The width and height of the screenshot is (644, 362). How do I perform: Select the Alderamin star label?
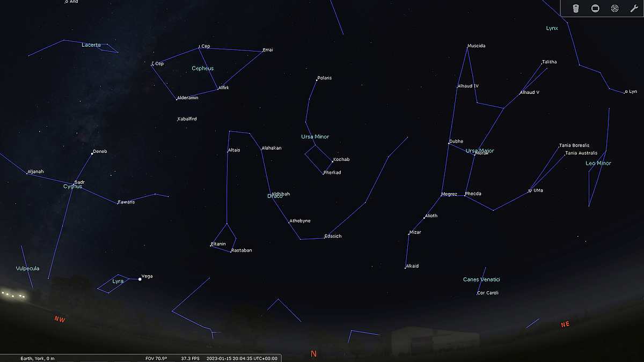[x=188, y=98]
